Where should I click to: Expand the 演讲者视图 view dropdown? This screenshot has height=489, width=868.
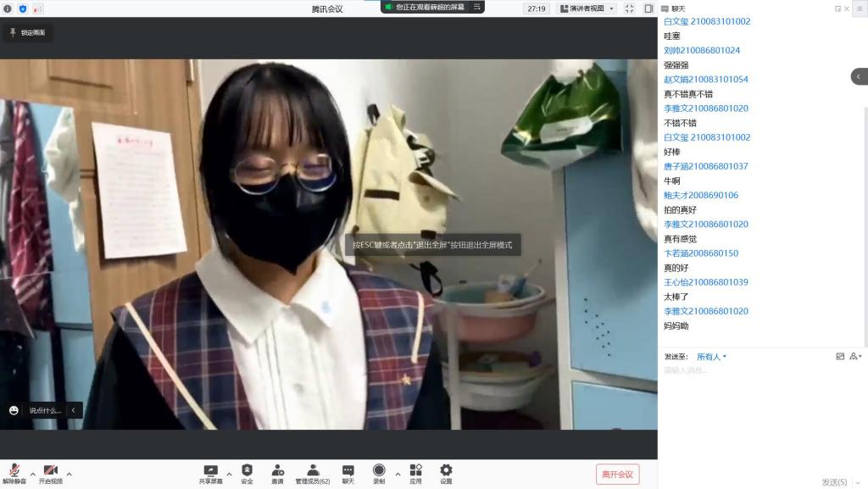click(x=587, y=8)
